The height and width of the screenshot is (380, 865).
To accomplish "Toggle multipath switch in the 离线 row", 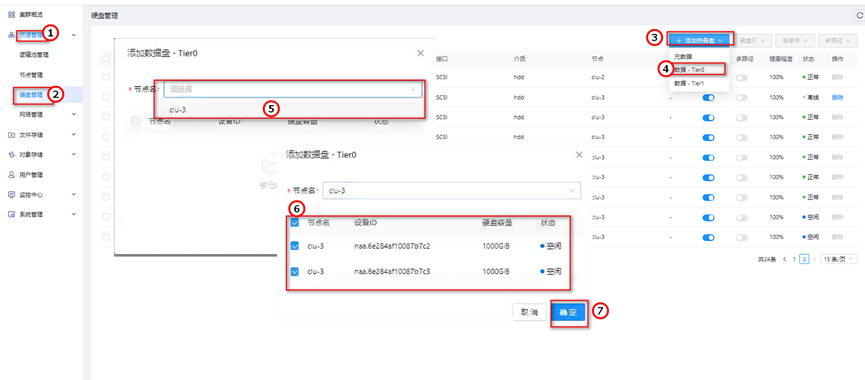I will tap(742, 98).
